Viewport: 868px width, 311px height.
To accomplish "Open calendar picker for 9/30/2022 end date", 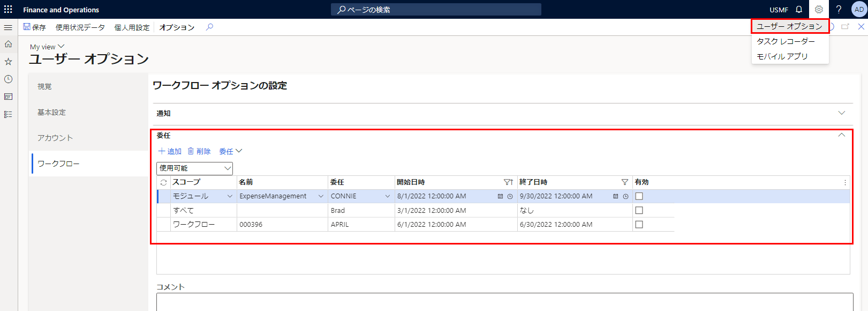I will click(x=615, y=196).
